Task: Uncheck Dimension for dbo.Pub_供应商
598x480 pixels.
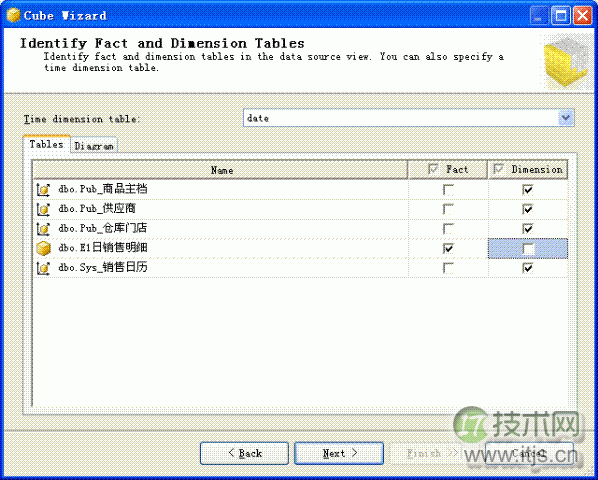Action: point(528,209)
